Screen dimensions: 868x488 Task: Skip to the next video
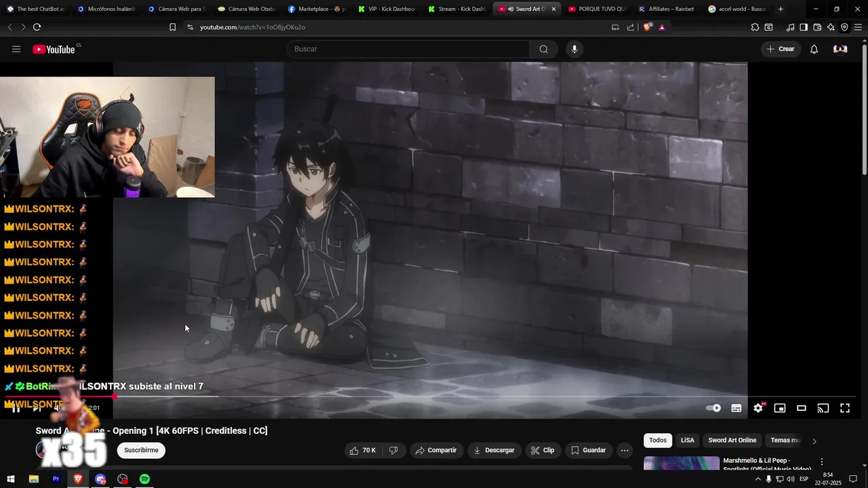tap(37, 408)
